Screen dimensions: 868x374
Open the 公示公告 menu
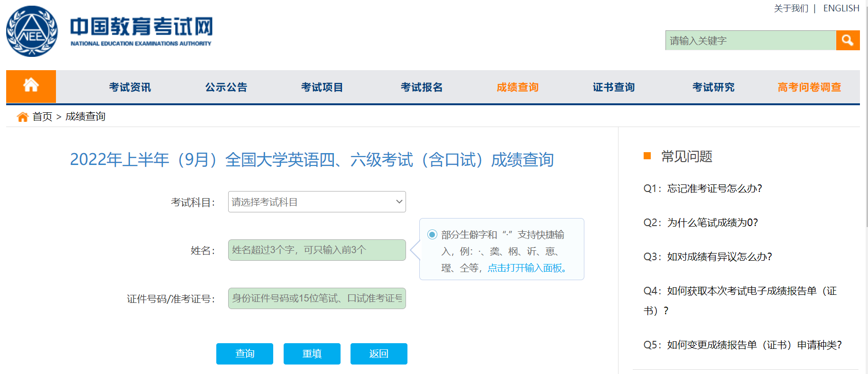coord(226,87)
